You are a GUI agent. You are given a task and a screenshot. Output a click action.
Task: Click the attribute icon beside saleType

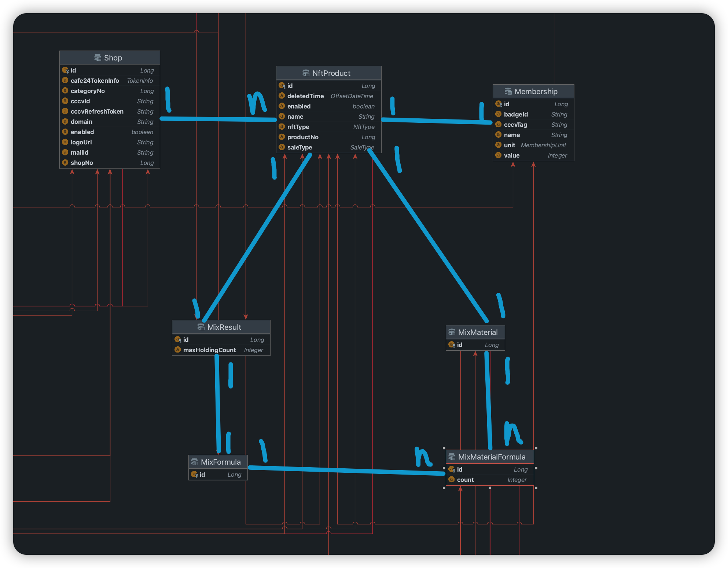[282, 147]
